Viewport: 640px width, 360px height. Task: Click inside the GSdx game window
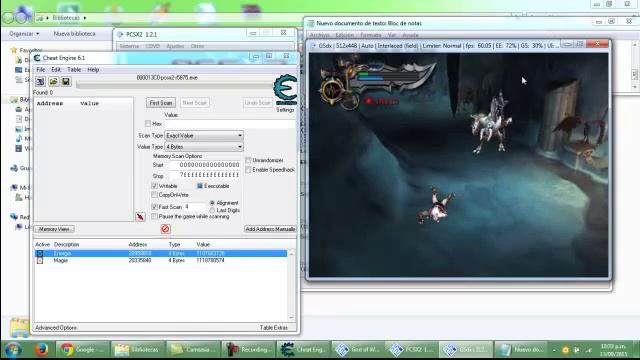[458, 165]
